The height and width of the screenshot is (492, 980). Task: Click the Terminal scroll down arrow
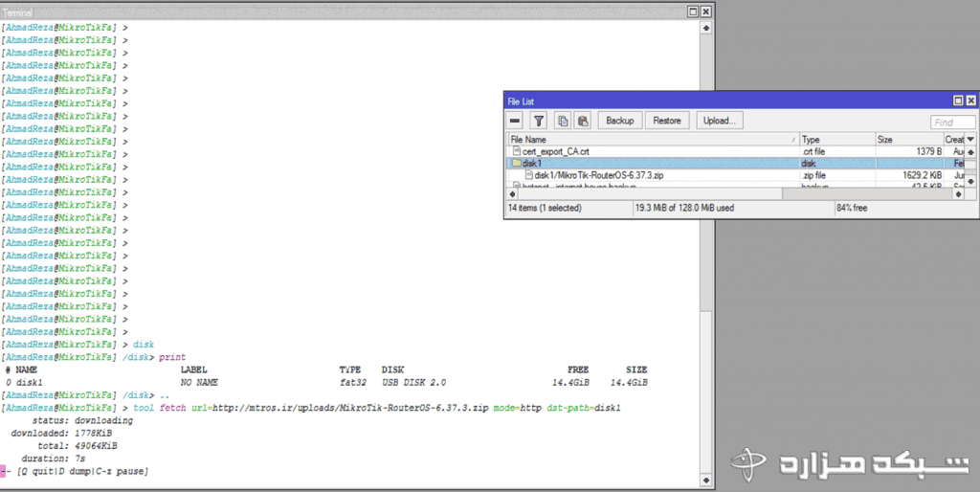coord(706,481)
